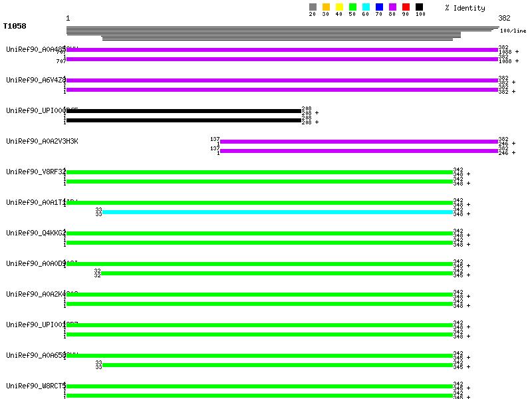Click the T1058 query label
Viewport: 532px width, 399px height.
pyautogui.click(x=13, y=27)
